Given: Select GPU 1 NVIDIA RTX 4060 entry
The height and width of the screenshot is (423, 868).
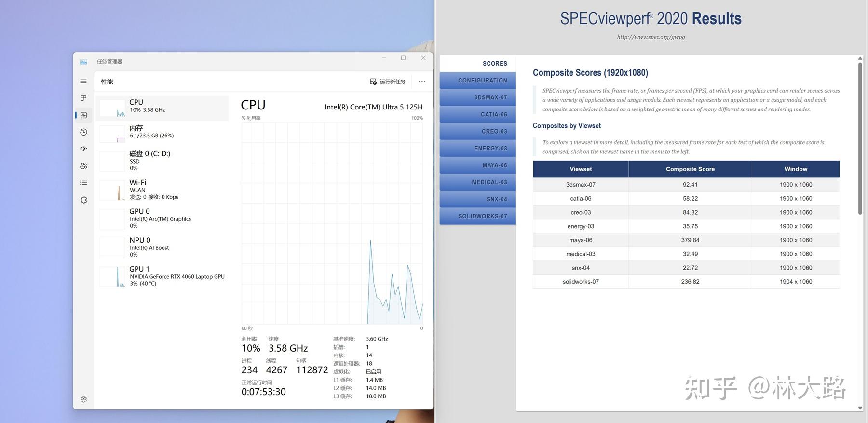Looking at the screenshot, I should pos(163,276).
